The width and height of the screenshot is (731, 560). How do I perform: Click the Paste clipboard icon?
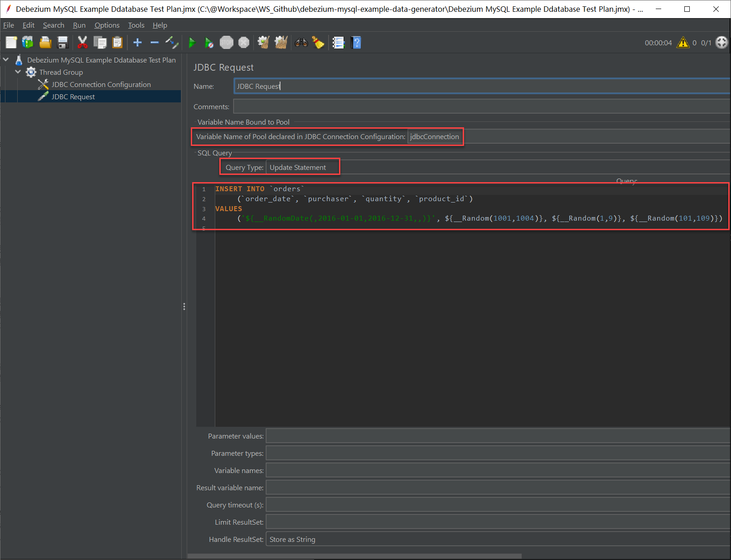pyautogui.click(x=117, y=43)
